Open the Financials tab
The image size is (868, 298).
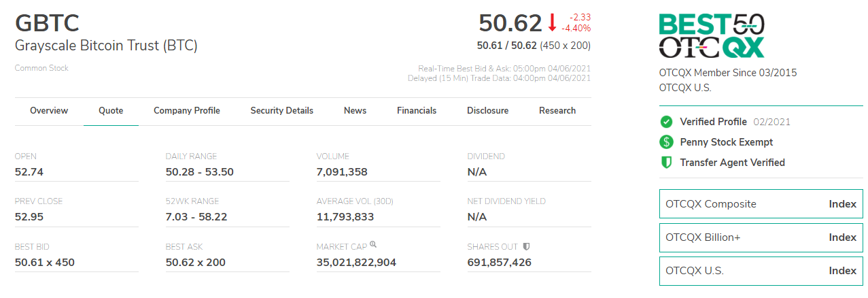click(x=417, y=111)
